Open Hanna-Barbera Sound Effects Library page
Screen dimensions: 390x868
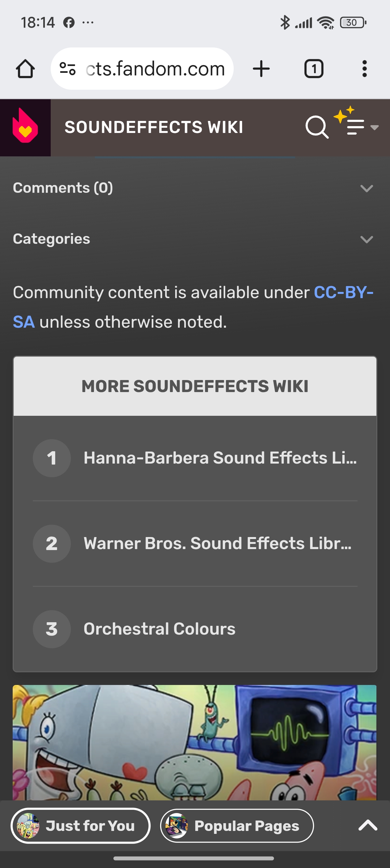pos(220,458)
